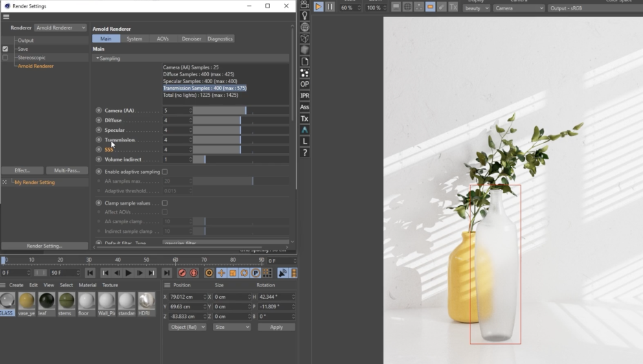Go to start of animation

click(x=90, y=273)
